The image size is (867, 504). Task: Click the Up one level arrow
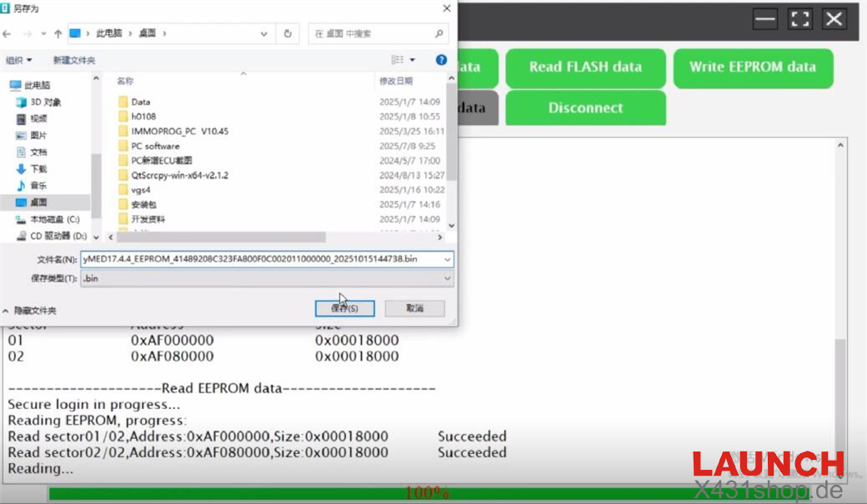click(58, 33)
